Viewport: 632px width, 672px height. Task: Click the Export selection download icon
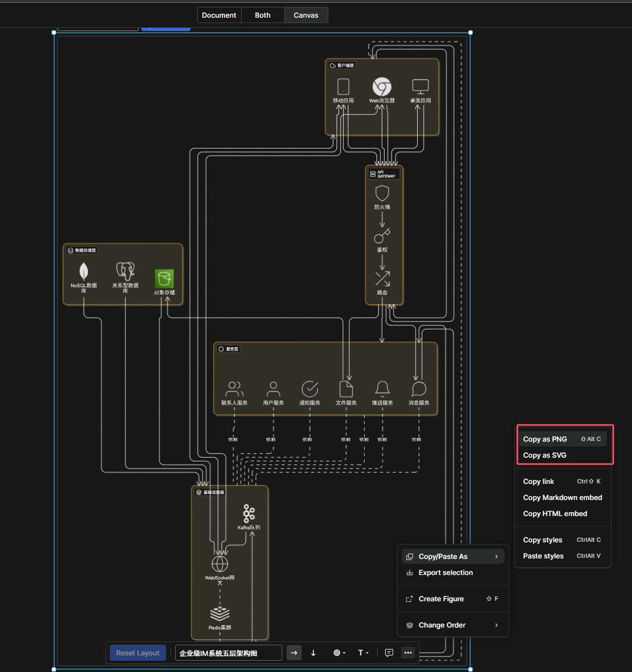click(x=410, y=572)
